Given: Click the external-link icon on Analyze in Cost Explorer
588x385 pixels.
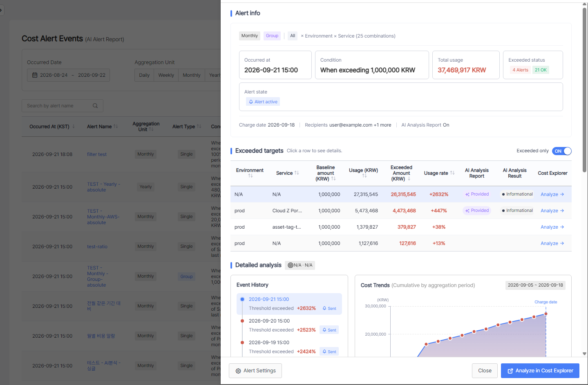Looking at the screenshot, I should click(510, 371).
